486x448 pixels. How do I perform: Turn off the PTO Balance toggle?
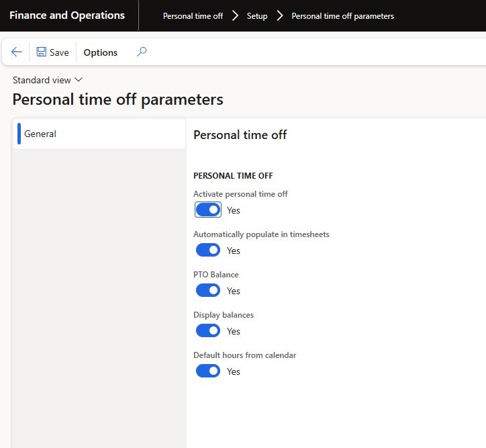coord(208,291)
